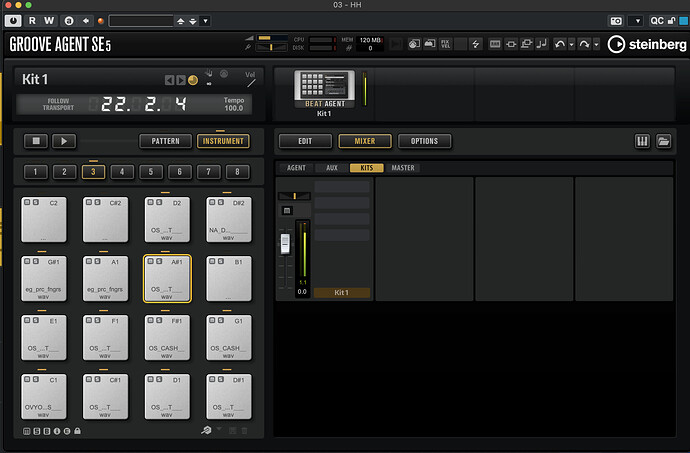Open the Options page
This screenshot has width=690, height=453.
tap(424, 141)
